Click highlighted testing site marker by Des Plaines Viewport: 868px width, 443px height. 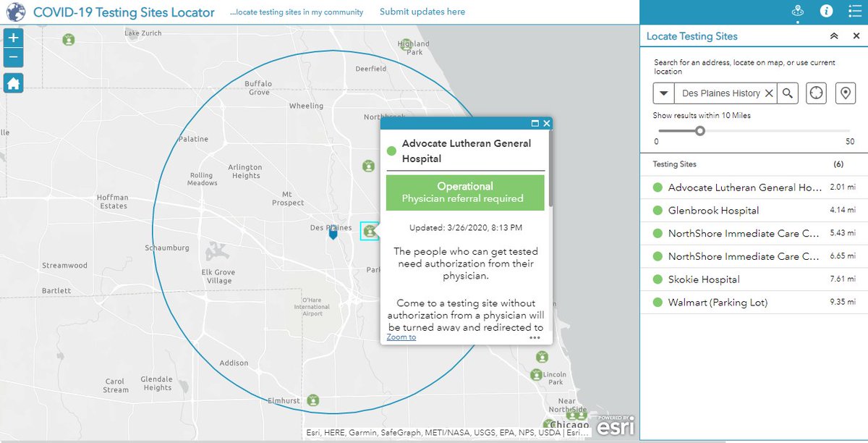point(370,231)
